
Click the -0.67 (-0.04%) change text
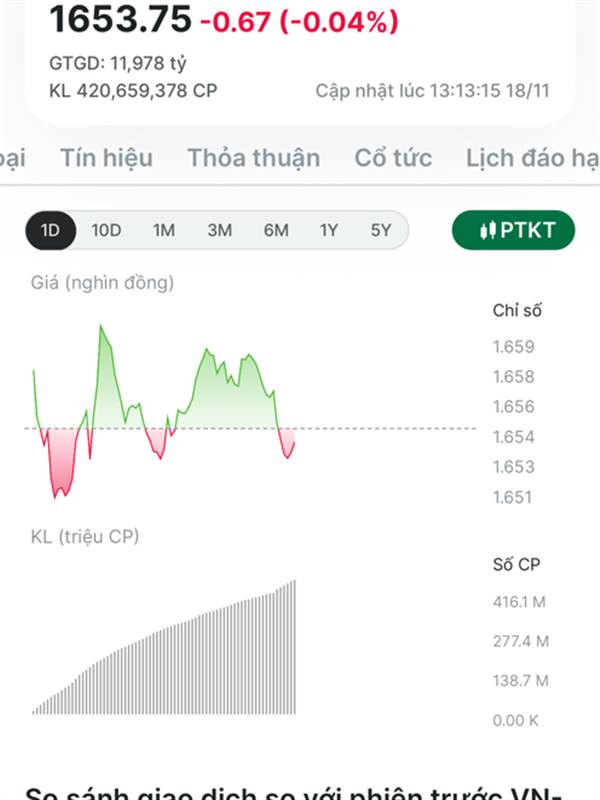tap(299, 20)
